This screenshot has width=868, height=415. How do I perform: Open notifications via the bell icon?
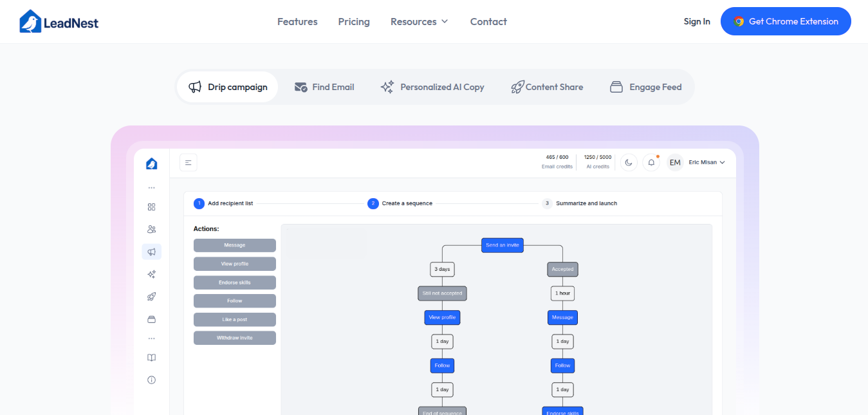(x=651, y=162)
